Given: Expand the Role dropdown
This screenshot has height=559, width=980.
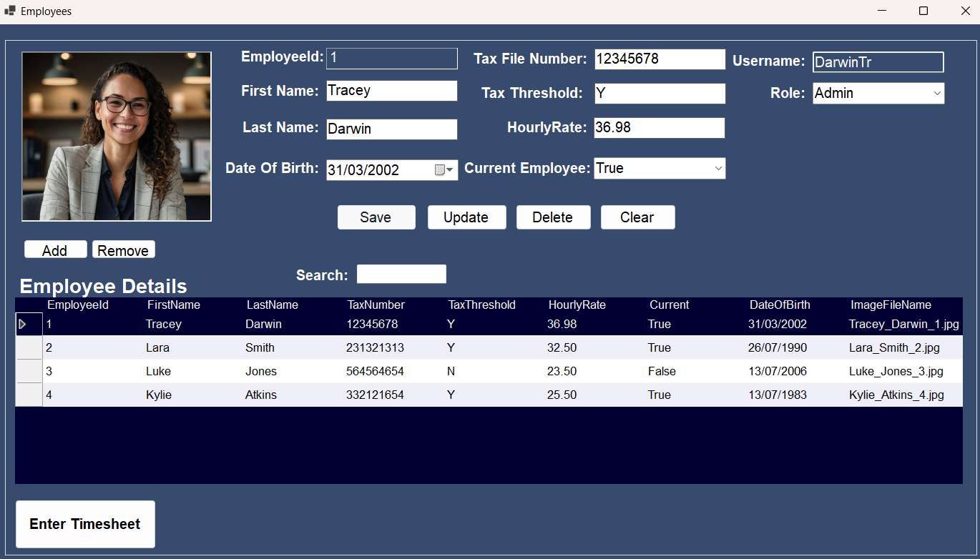Looking at the screenshot, I should [936, 94].
